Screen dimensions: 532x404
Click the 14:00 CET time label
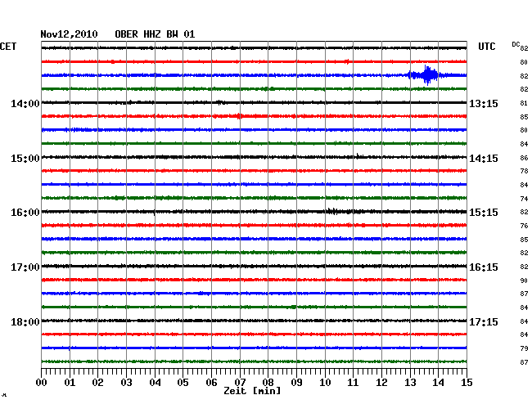[x=25, y=103]
